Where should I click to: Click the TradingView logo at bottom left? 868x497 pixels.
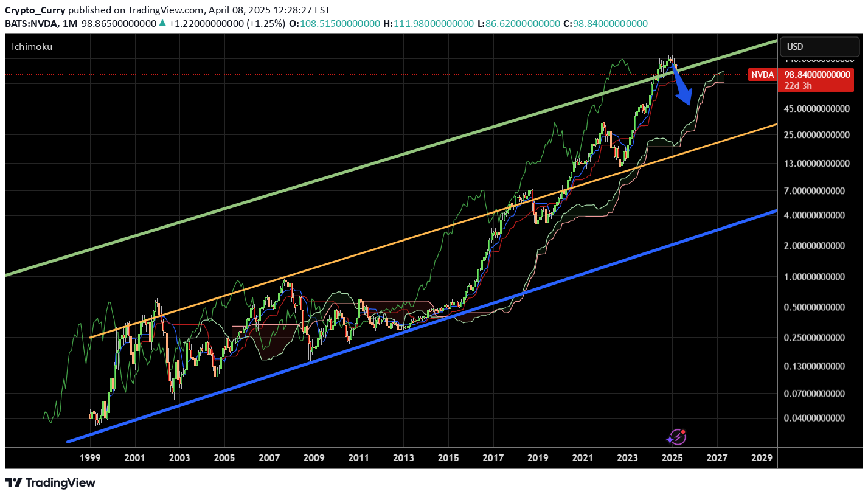click(50, 483)
